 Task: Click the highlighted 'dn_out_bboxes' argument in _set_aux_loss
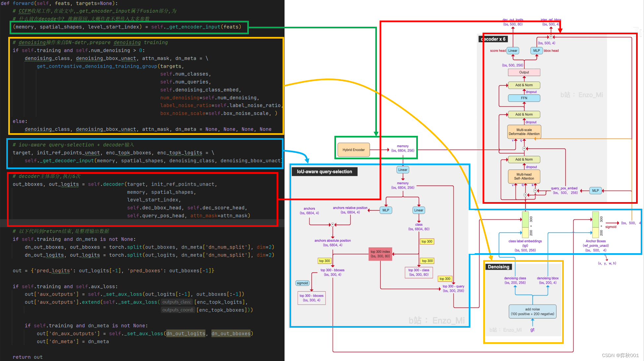(x=231, y=334)
